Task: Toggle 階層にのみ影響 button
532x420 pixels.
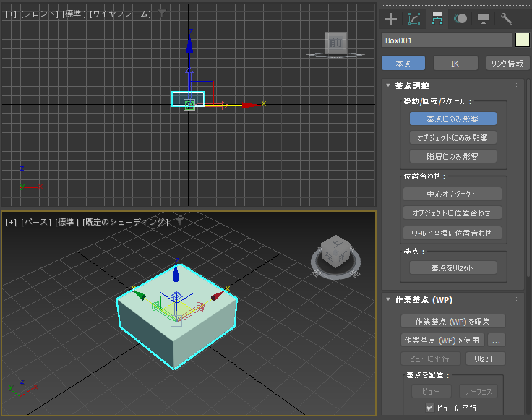Action: coord(453,156)
